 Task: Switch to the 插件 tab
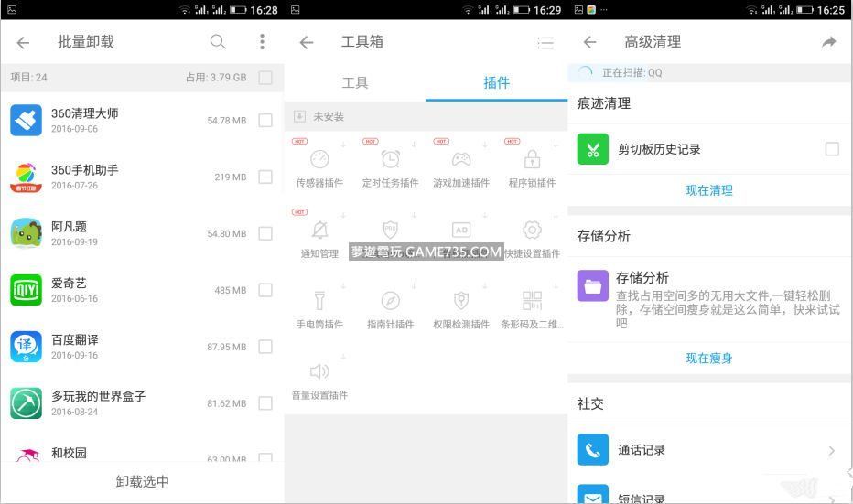496,82
